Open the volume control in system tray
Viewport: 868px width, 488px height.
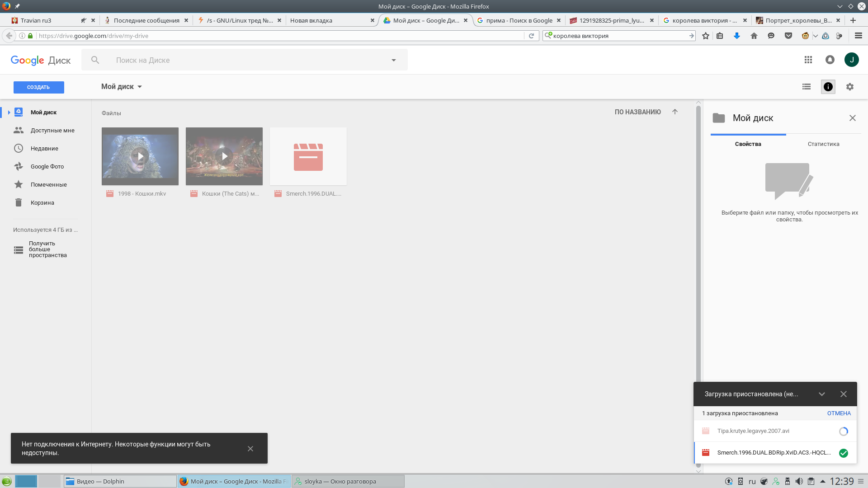pyautogui.click(x=799, y=481)
